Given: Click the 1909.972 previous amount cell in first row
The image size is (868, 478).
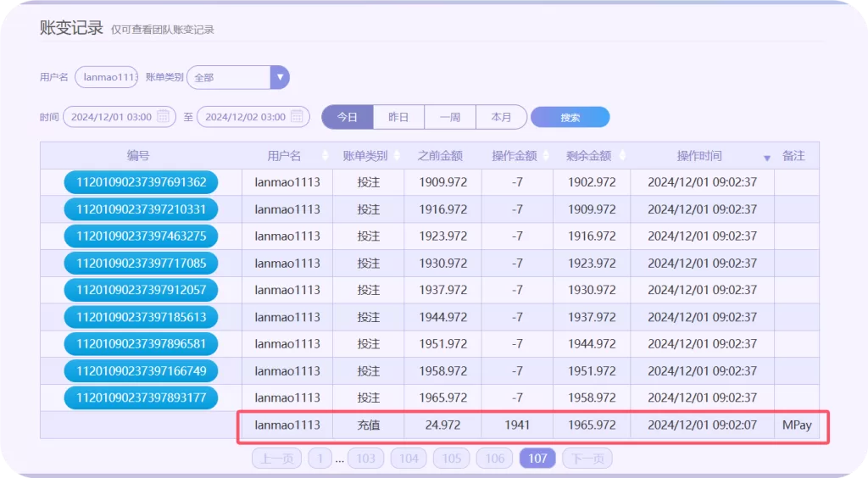Looking at the screenshot, I should 442,182.
